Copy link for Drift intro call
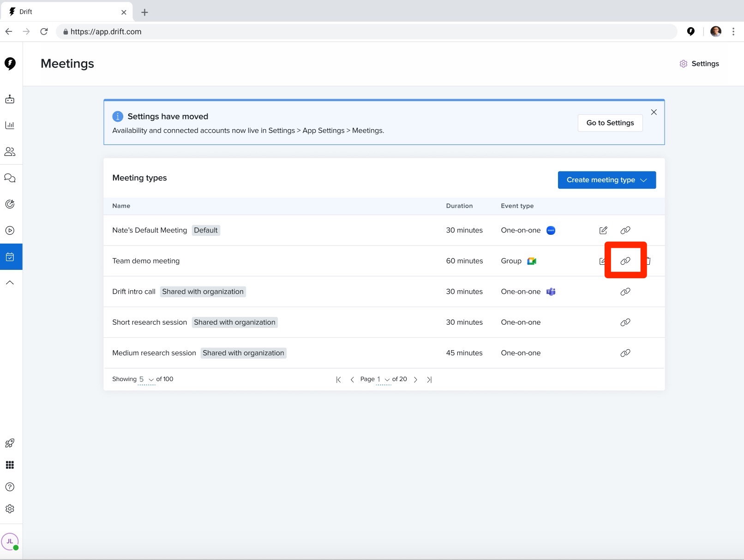The height and width of the screenshot is (560, 744). tap(625, 292)
